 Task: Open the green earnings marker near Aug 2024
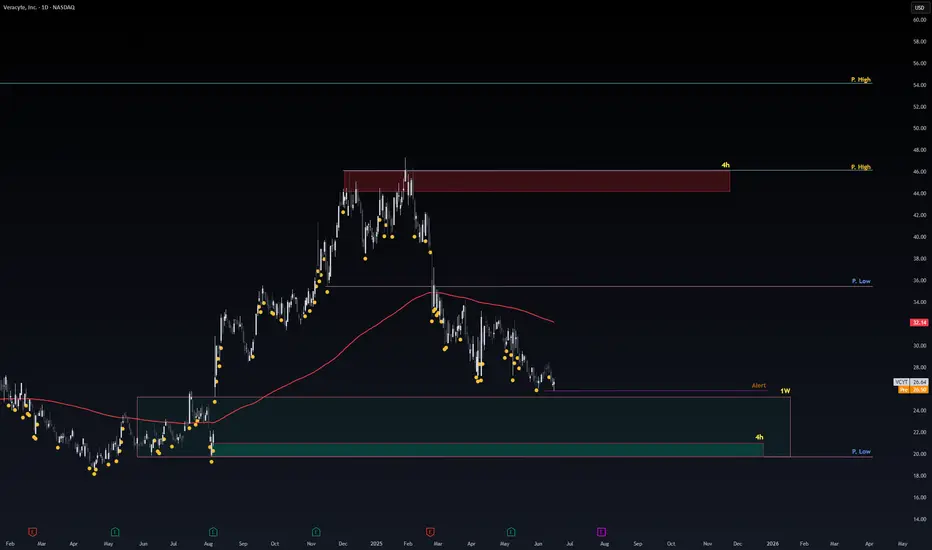pyautogui.click(x=213, y=532)
